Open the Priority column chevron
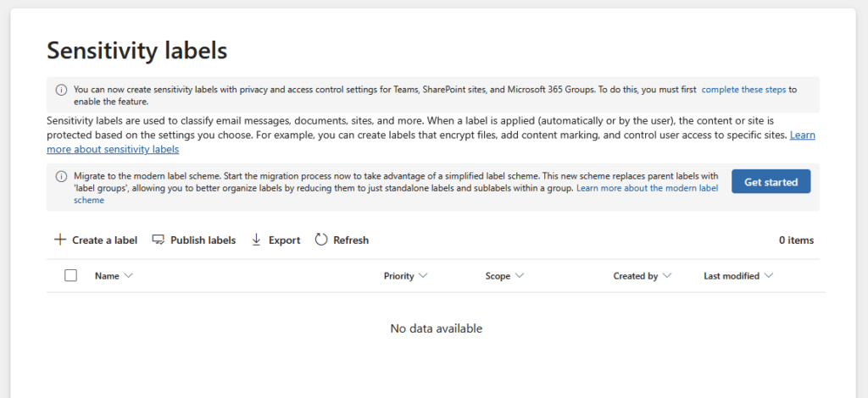 pyautogui.click(x=423, y=275)
